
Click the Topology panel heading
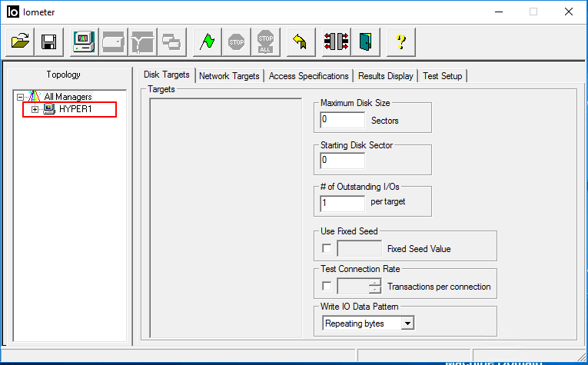[63, 75]
